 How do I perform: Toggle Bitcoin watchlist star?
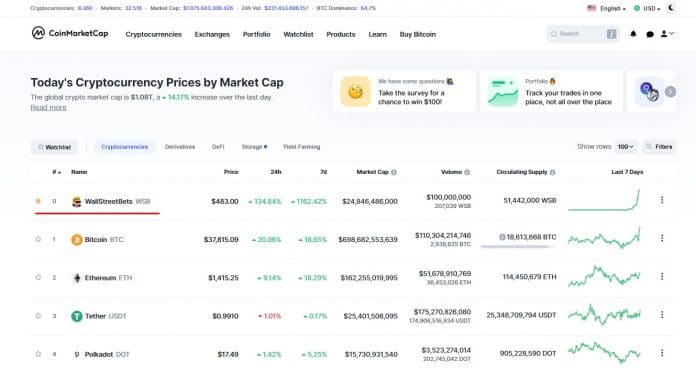(x=38, y=239)
